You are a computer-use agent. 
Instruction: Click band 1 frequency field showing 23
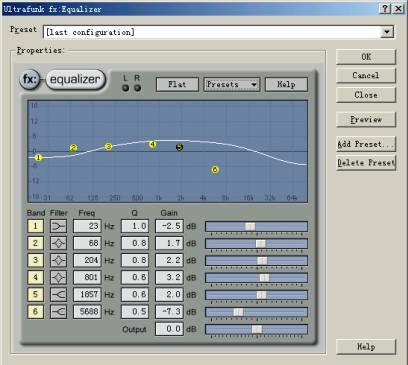pos(87,226)
